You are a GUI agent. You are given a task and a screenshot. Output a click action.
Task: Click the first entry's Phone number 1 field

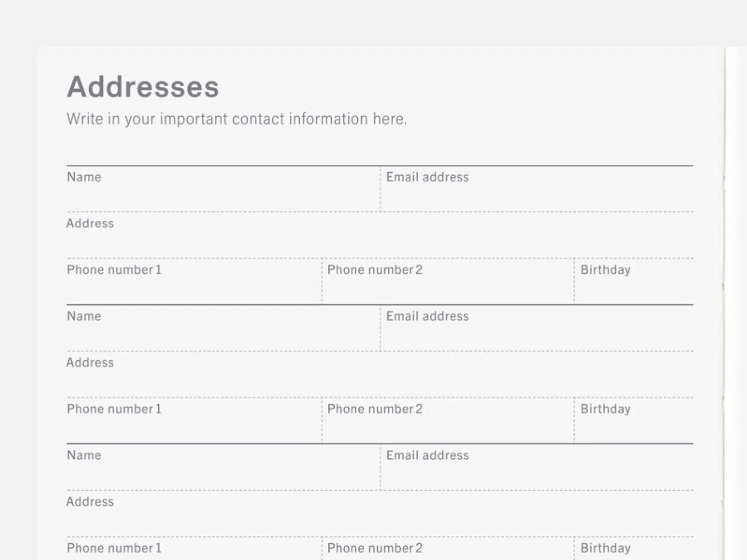194,281
